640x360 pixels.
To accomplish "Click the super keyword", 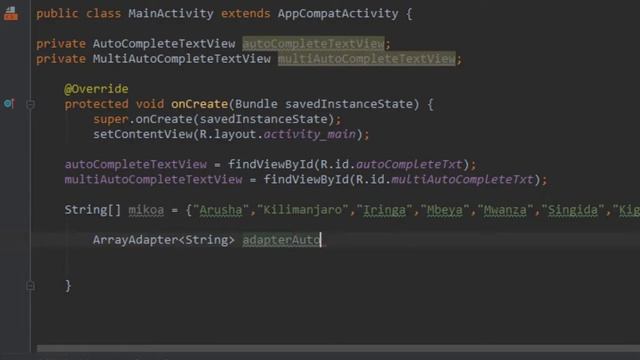I will coord(111,119).
